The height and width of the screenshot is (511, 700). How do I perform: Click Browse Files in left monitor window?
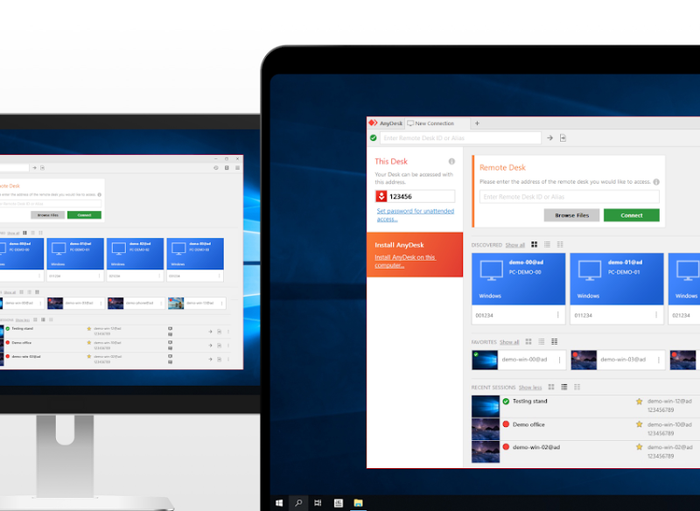click(x=48, y=215)
